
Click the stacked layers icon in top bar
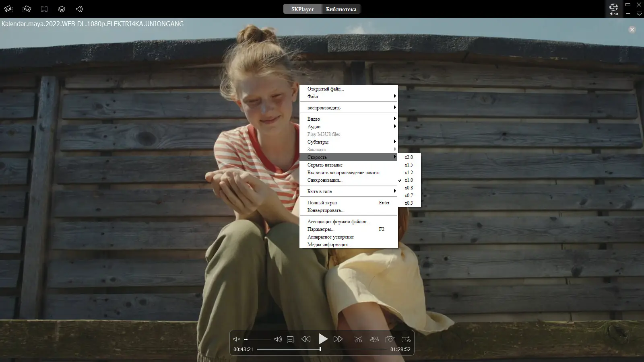(62, 9)
